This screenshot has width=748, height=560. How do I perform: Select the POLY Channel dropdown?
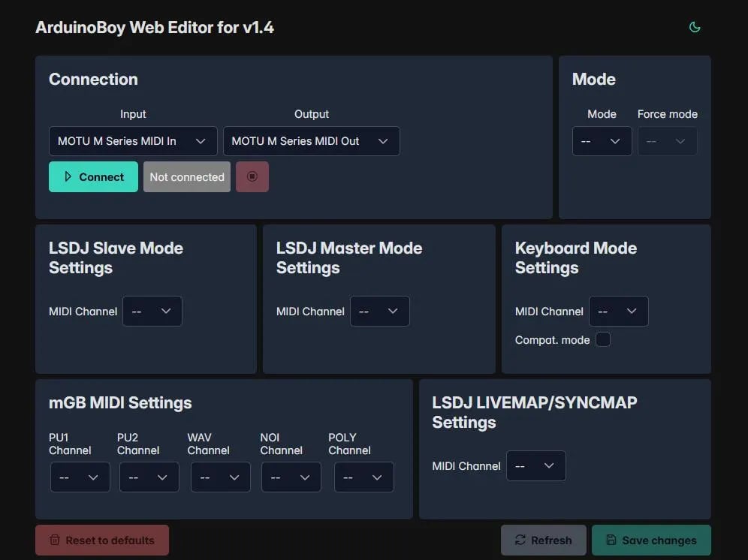coord(364,477)
